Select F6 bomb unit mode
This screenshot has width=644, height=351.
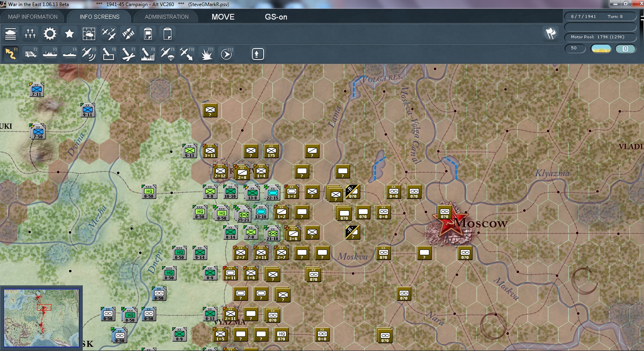(x=109, y=53)
